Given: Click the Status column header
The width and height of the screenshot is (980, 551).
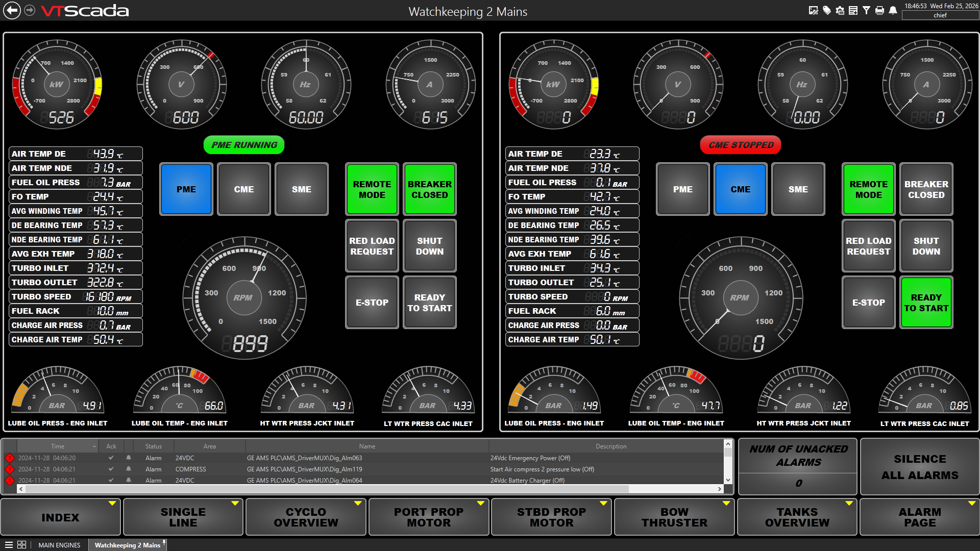Looking at the screenshot, I should [153, 446].
